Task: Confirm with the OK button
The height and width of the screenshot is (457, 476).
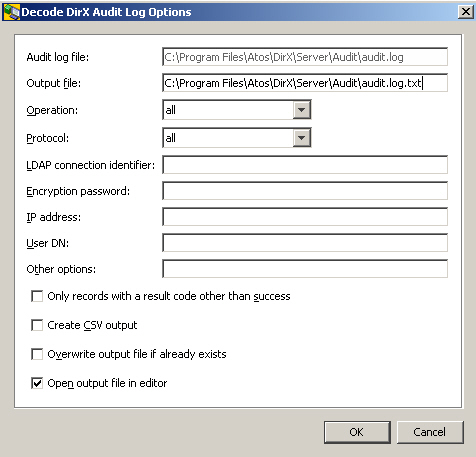Action: [x=357, y=432]
